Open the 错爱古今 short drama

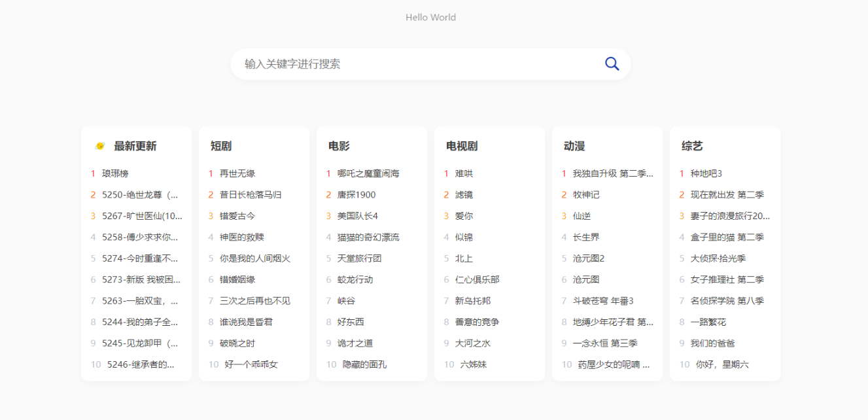[237, 216]
